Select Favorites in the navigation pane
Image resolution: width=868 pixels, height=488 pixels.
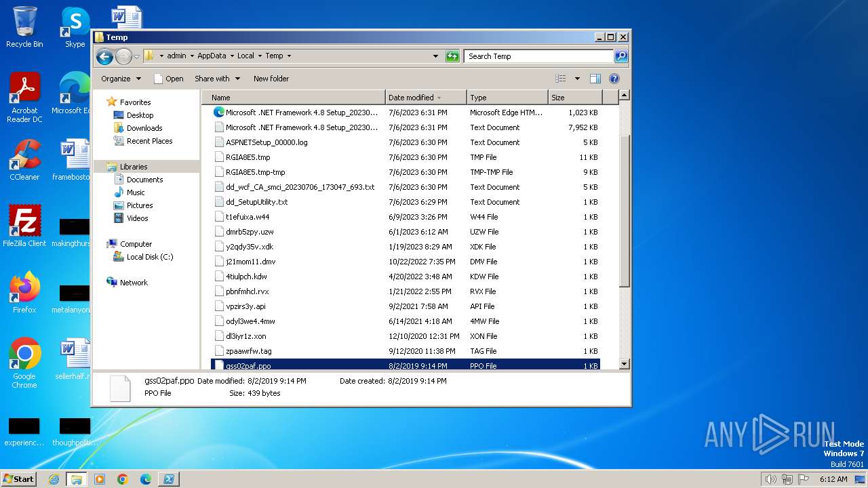(x=135, y=102)
